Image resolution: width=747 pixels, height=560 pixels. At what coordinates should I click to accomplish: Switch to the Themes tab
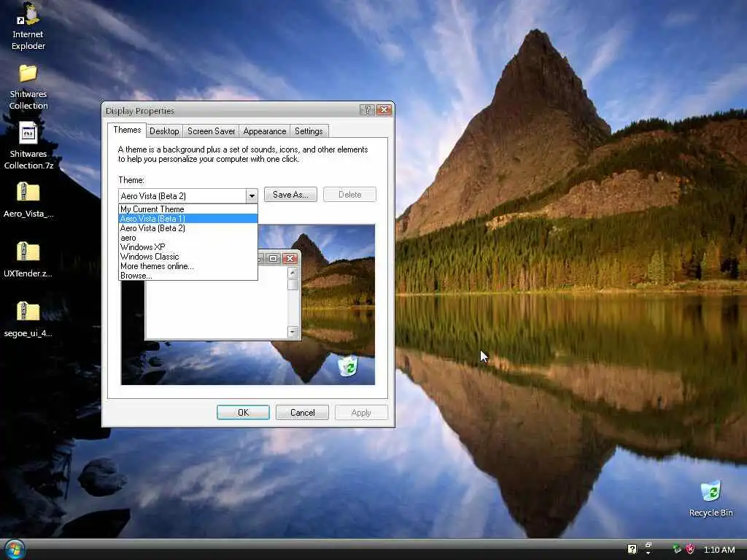(x=127, y=130)
